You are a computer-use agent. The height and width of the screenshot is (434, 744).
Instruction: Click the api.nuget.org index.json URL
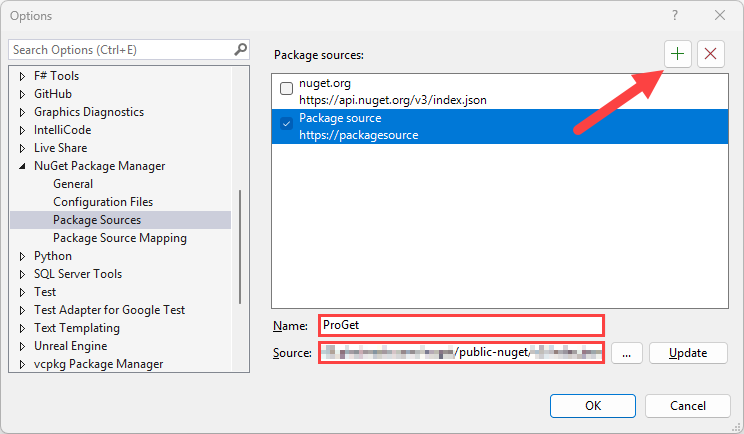tap(392, 100)
